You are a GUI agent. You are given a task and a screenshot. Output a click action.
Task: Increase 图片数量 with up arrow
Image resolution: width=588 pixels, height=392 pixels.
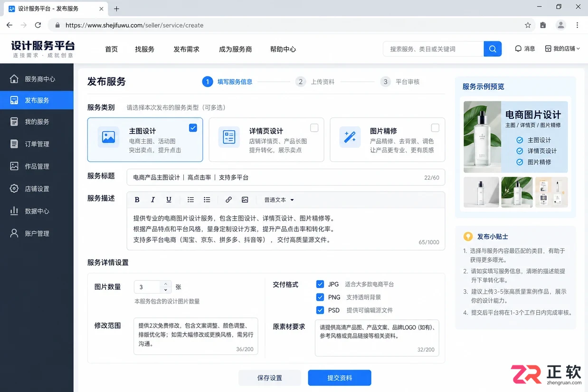click(x=165, y=284)
